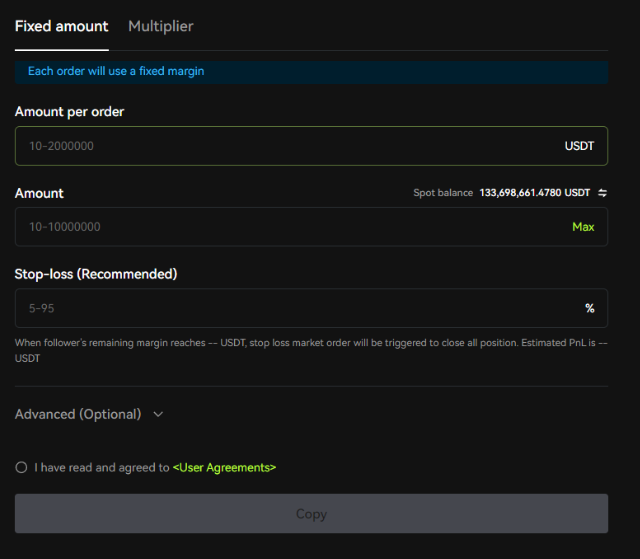640x559 pixels.
Task: Click the % symbol in Stop-loss field
Action: tap(590, 308)
